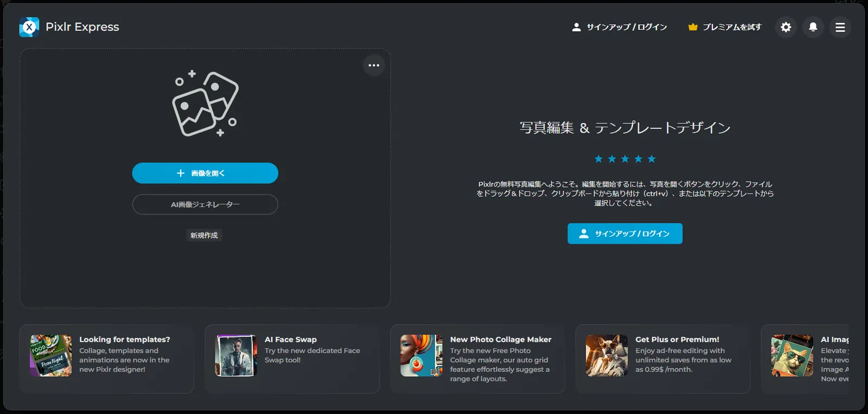Click the five-star rating row
Image resolution: width=868 pixels, height=414 pixels.
coord(625,159)
